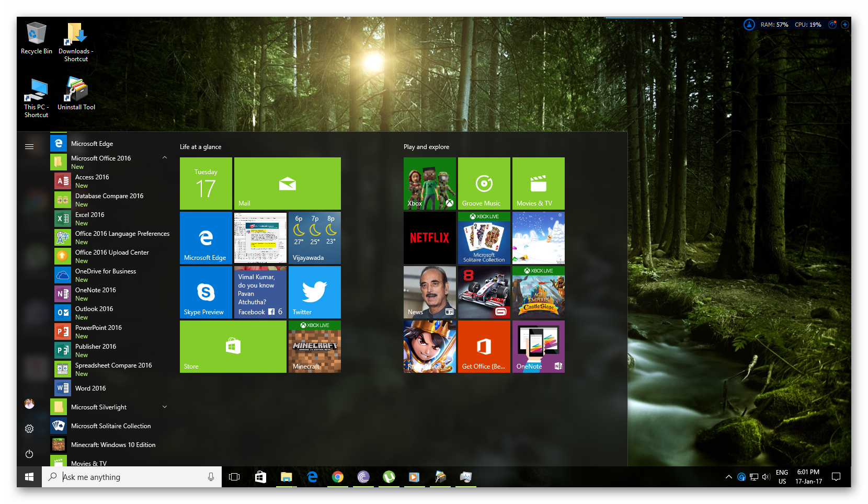Image resolution: width=868 pixels, height=504 pixels.
Task: Click the volume speaker tray icon
Action: click(766, 477)
